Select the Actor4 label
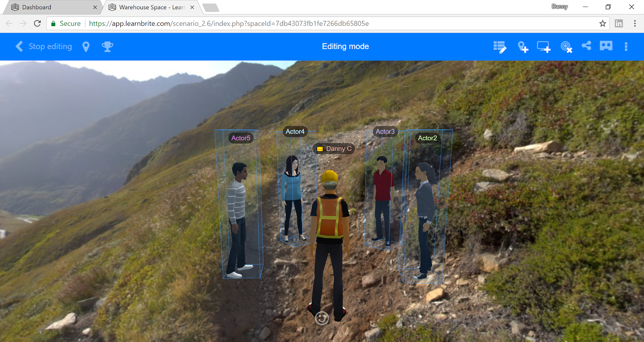The image size is (644, 342). 295,132
